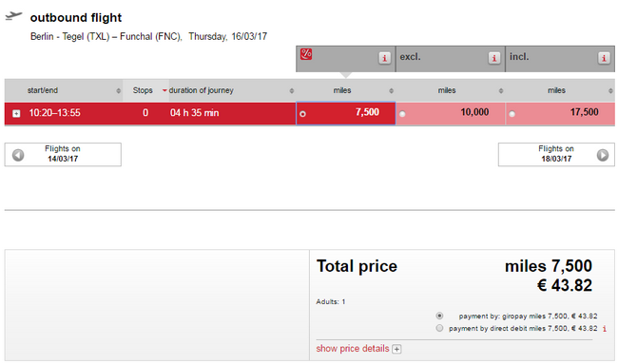Click info icon beside direct debit payment

pos(605,329)
